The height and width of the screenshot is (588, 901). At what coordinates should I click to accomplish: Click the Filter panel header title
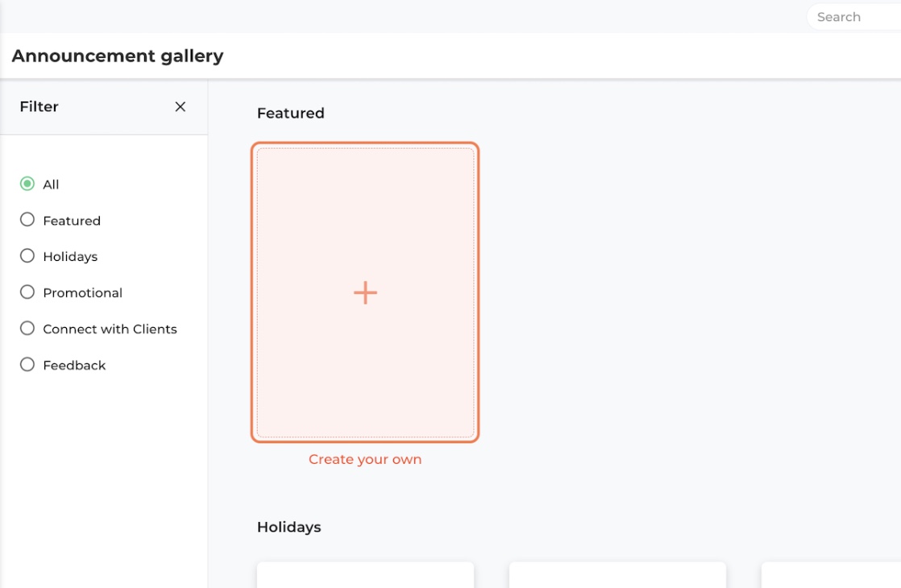click(39, 107)
